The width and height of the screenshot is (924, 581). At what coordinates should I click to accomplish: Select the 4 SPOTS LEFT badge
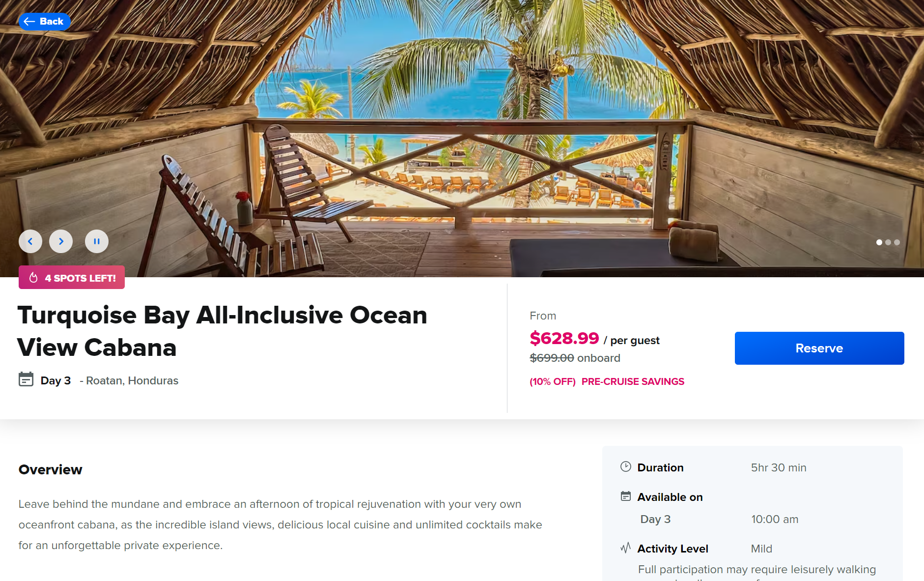pos(71,277)
